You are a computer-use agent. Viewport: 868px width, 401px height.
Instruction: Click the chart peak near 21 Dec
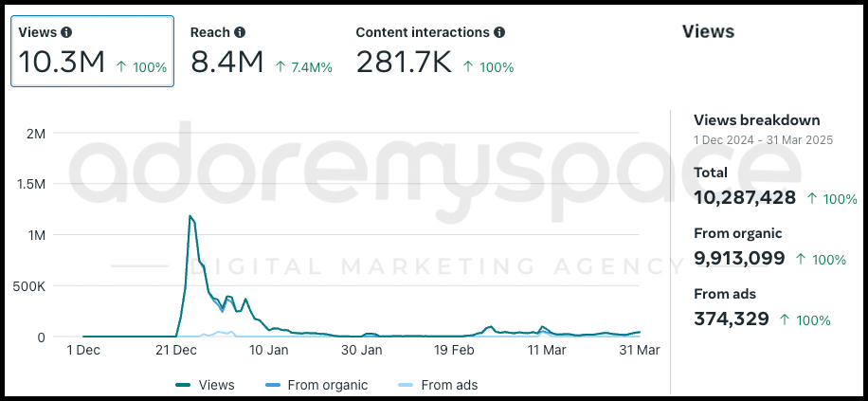click(190, 216)
